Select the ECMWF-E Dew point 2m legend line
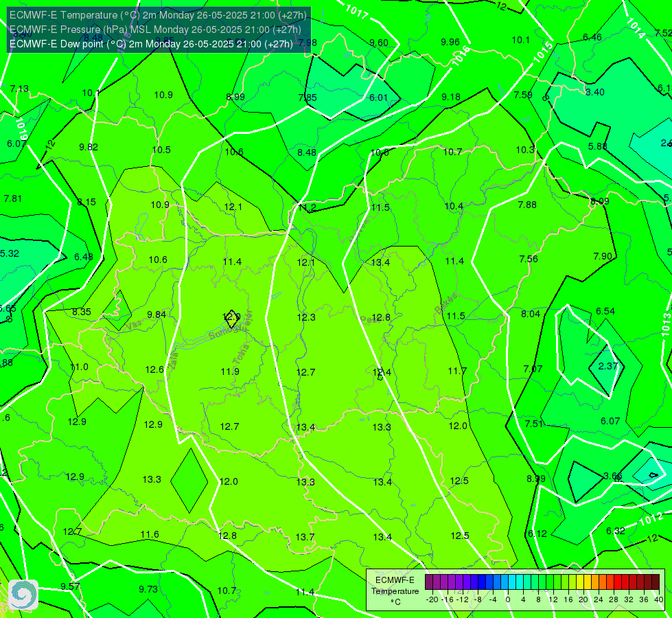The image size is (672, 618). (x=151, y=44)
